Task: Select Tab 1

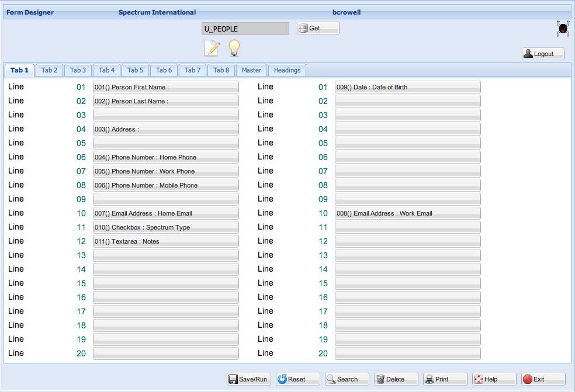Action: [19, 70]
